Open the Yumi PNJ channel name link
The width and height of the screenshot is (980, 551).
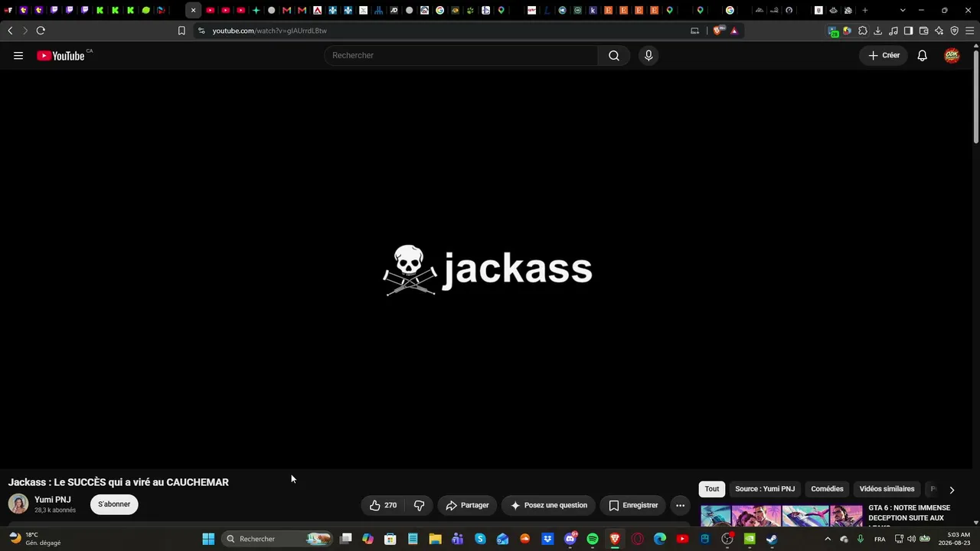coord(53,500)
